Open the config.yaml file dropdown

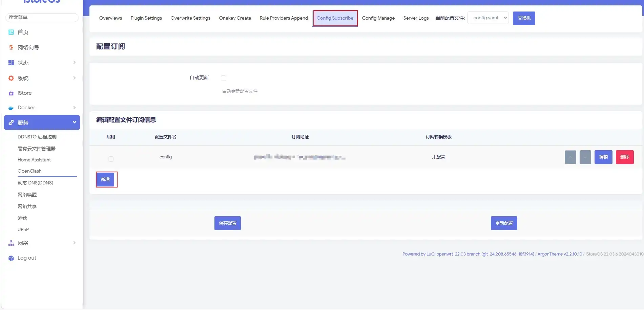tap(488, 18)
